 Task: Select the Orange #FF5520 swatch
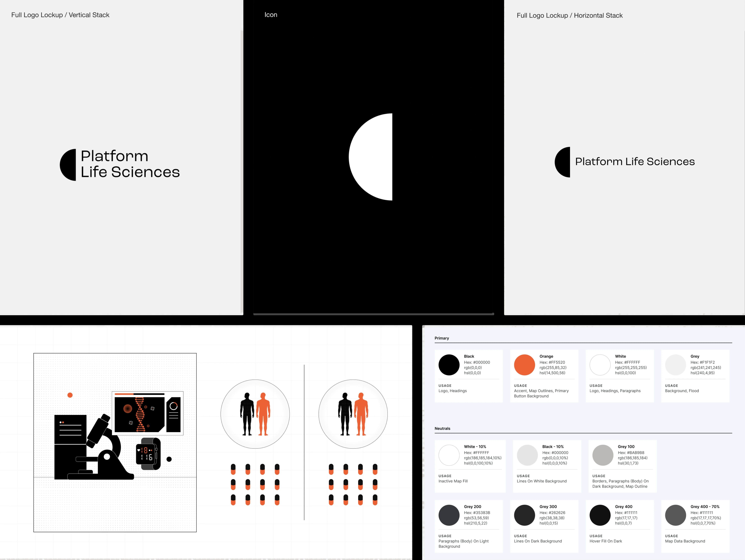(524, 365)
